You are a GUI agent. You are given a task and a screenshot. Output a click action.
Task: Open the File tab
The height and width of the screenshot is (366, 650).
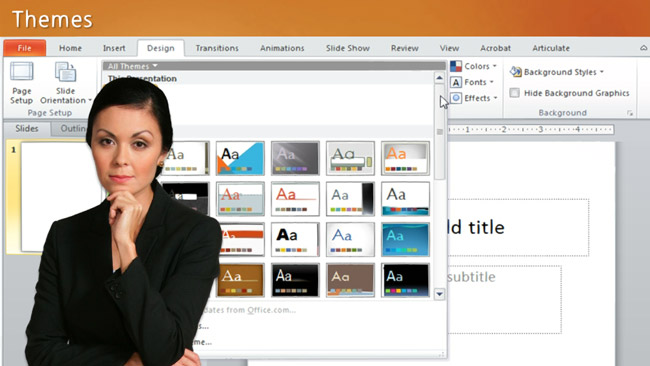(x=24, y=48)
